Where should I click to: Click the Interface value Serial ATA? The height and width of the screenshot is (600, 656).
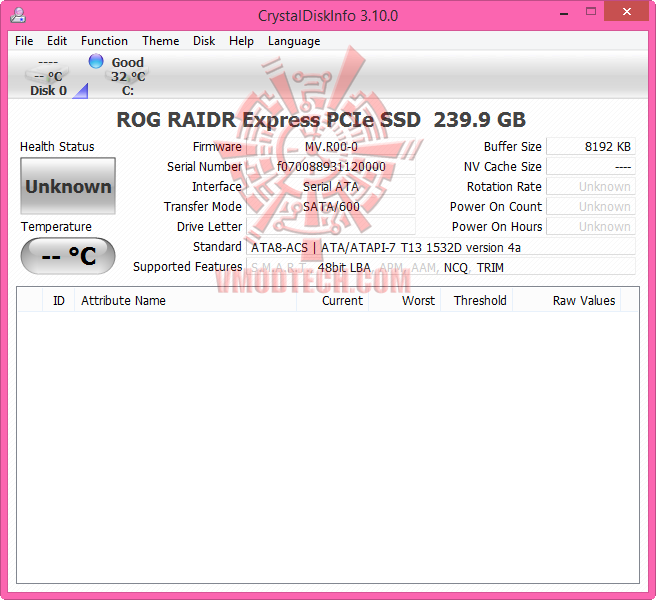(x=331, y=187)
